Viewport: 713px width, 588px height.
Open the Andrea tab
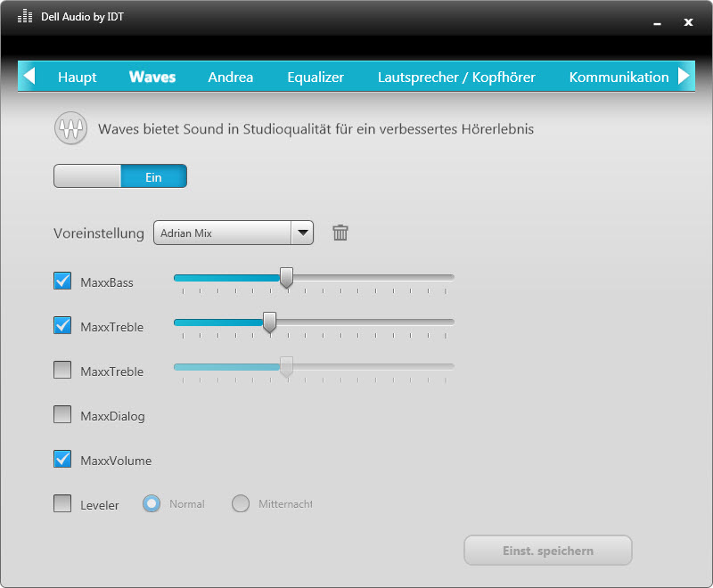click(x=231, y=77)
